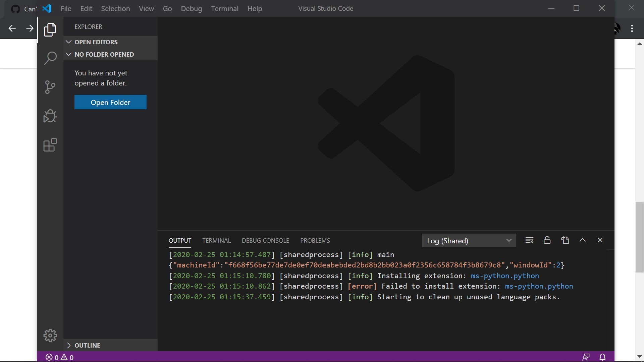Open the Debug menu
Viewport: 644px width, 362px height.
[x=192, y=8]
